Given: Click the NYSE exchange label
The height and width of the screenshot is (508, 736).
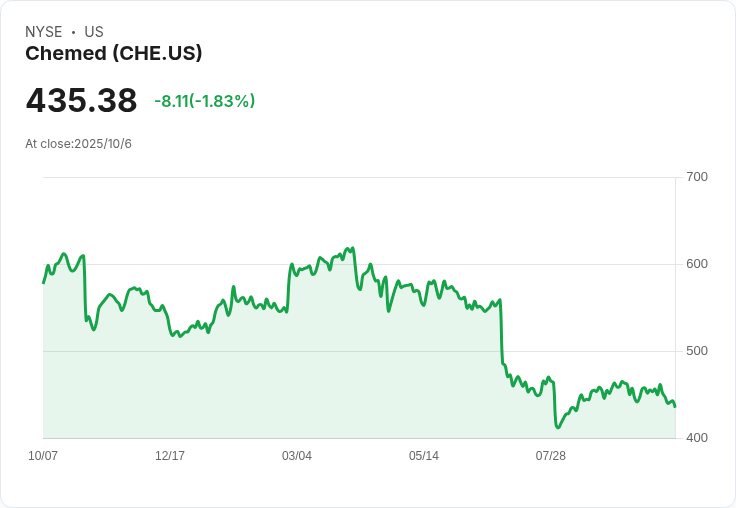Looking at the screenshot, I should pos(44,32).
